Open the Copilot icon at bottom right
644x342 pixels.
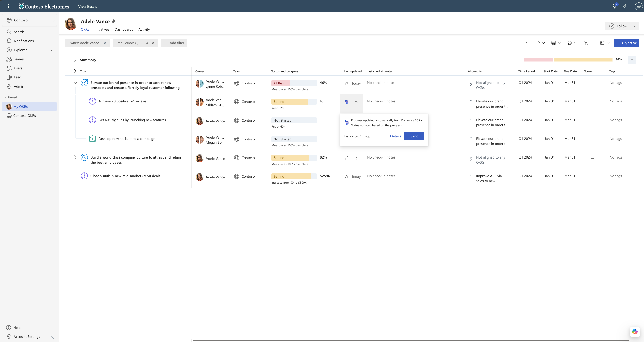click(635, 332)
